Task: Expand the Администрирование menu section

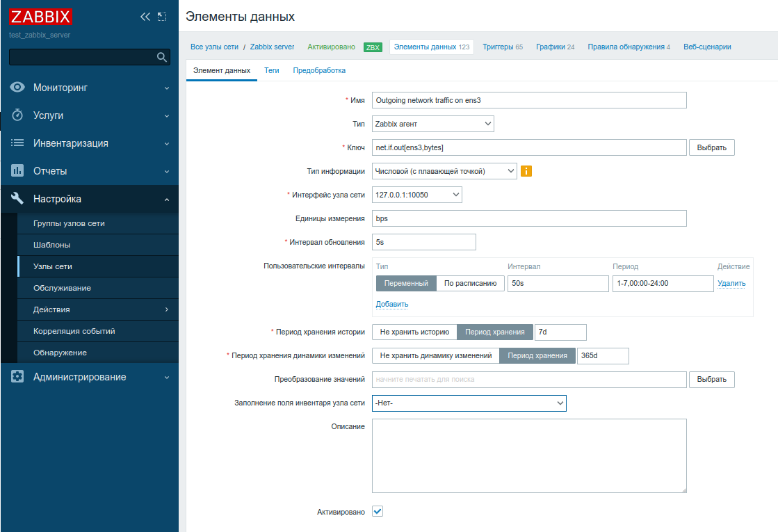Action: (x=89, y=377)
